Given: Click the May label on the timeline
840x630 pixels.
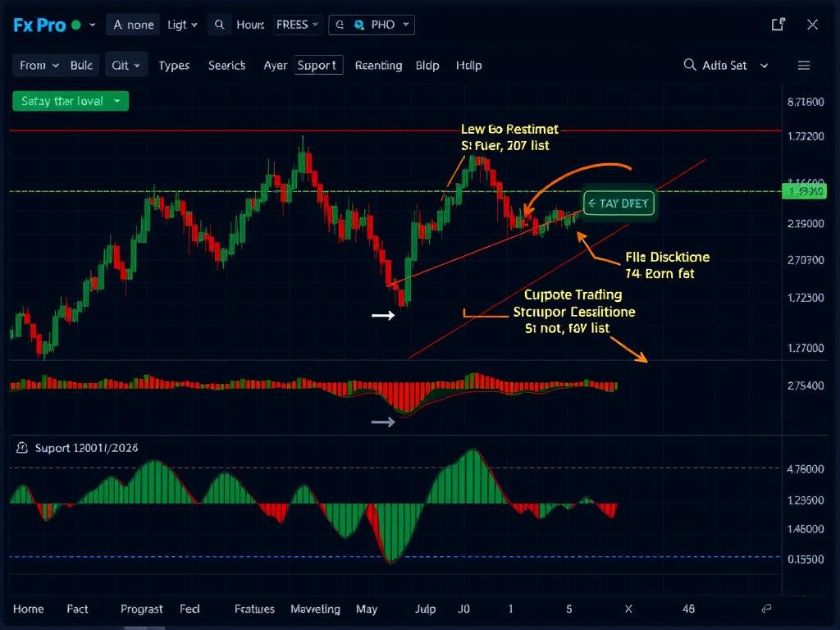Looking at the screenshot, I should (x=367, y=609).
